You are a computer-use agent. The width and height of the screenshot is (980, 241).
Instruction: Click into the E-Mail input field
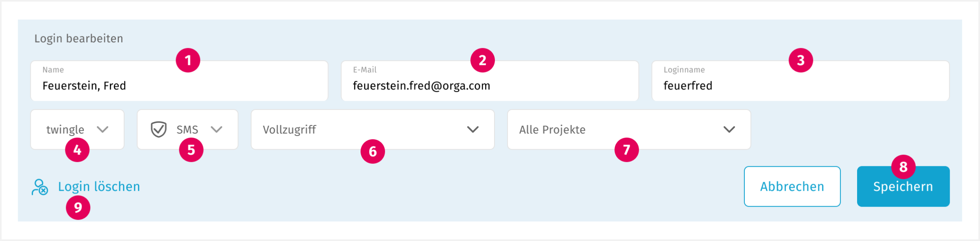[489, 86]
